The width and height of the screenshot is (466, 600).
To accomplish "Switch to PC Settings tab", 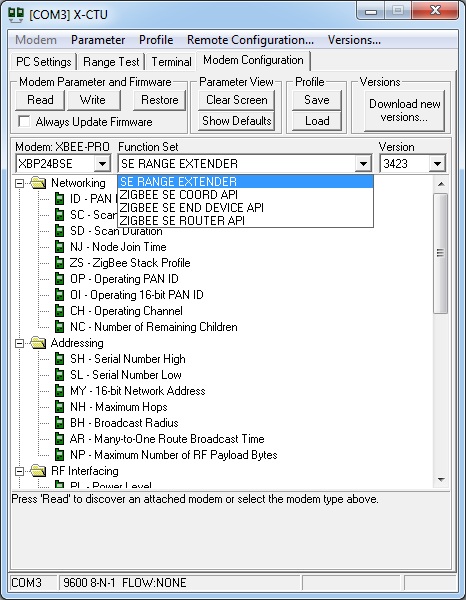I will (x=44, y=62).
